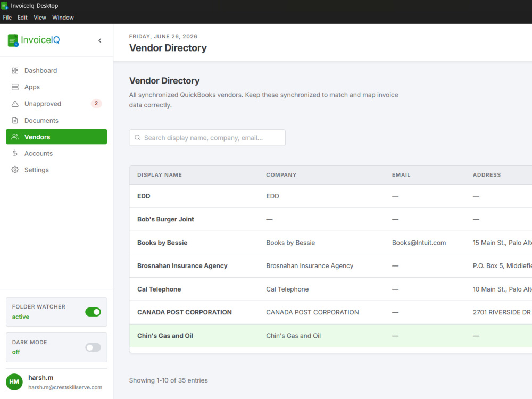The image size is (532, 399).
Task: Select Cal Telephone display name
Action: point(159,289)
